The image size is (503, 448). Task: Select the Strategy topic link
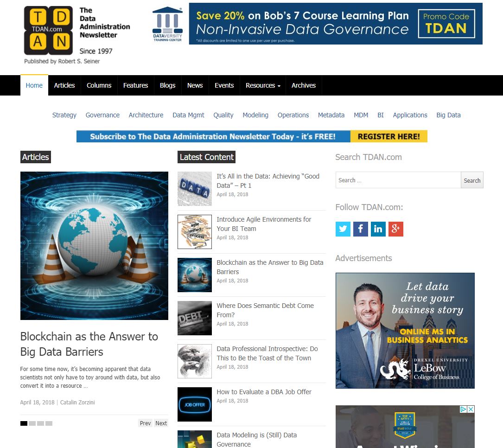pyautogui.click(x=64, y=115)
